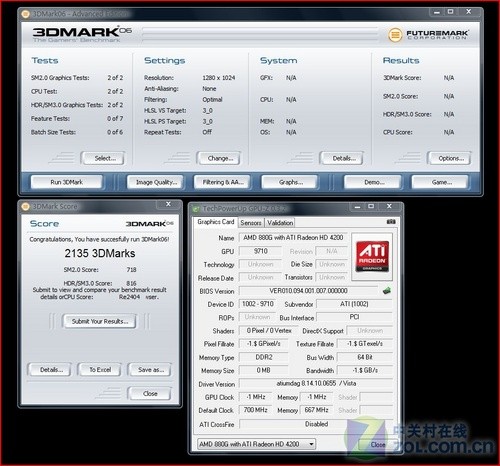Click Submit Your Results button

click(x=100, y=321)
